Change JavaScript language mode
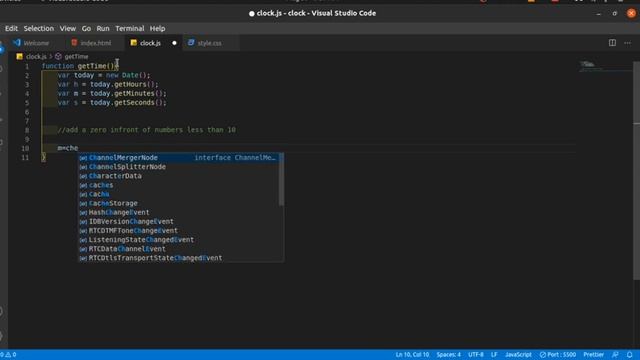This screenshot has height=360, width=640. click(x=518, y=355)
